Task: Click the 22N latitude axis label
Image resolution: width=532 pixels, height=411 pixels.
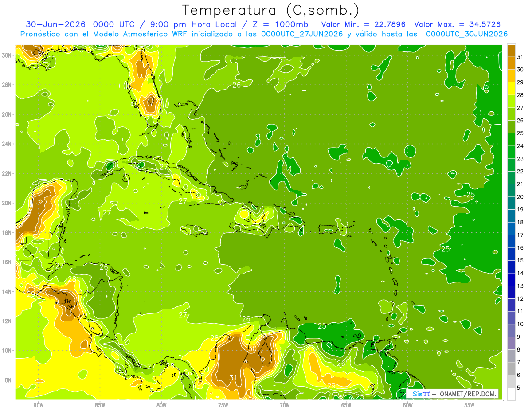Action: point(6,173)
